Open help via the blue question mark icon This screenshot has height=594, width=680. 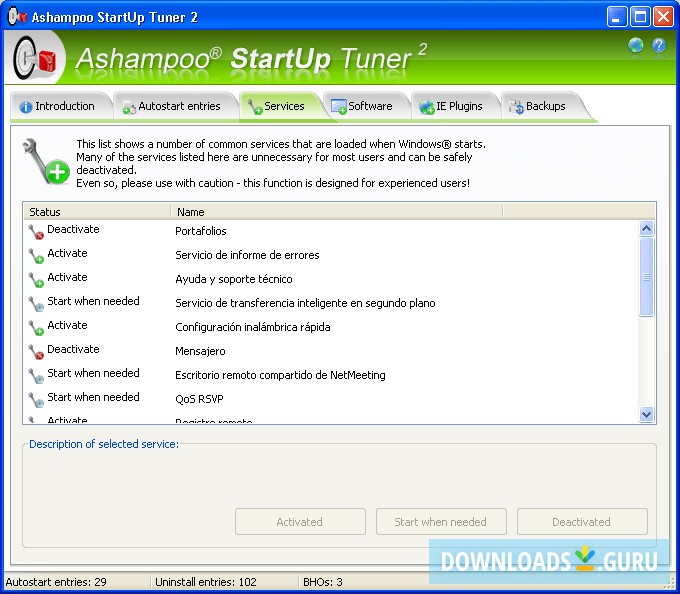point(659,45)
